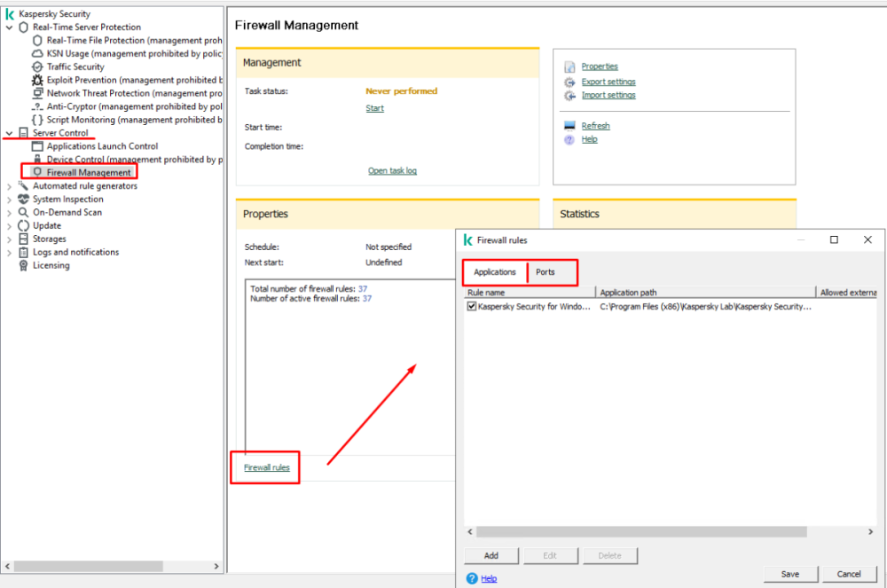Click the Licensing badge icon

coord(23,265)
